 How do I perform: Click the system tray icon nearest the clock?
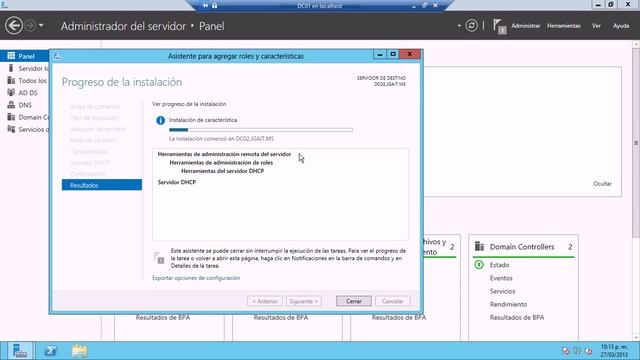point(588,351)
